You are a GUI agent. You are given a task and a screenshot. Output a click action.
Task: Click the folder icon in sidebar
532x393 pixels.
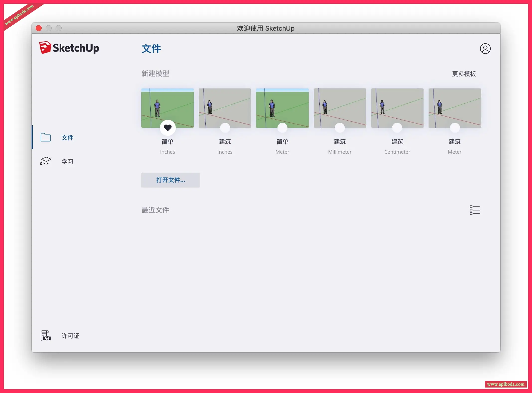tap(45, 137)
